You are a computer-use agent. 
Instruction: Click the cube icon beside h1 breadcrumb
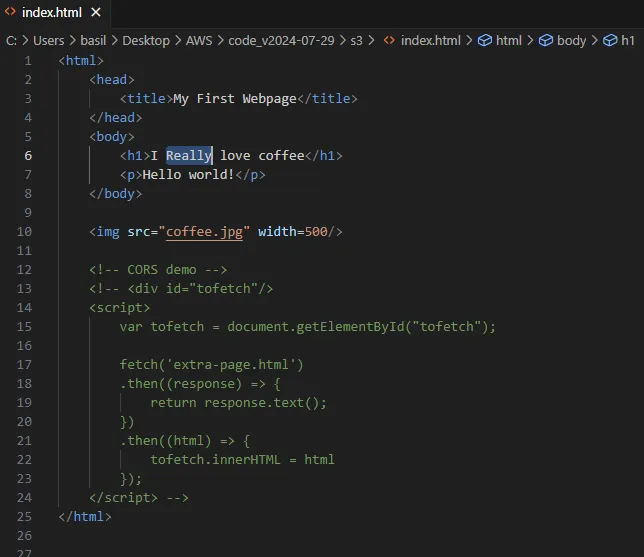610,40
